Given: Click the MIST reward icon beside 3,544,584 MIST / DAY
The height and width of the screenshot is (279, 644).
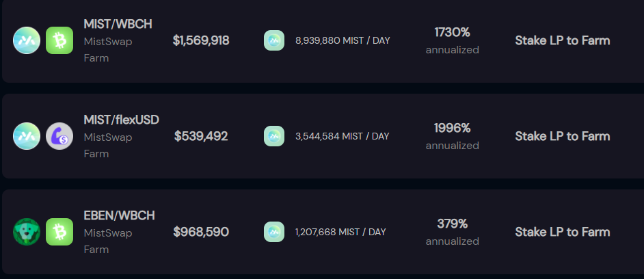Looking at the screenshot, I should click(274, 136).
